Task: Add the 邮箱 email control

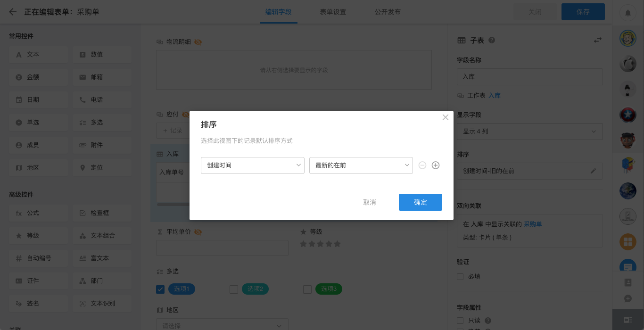Action: 102,77
